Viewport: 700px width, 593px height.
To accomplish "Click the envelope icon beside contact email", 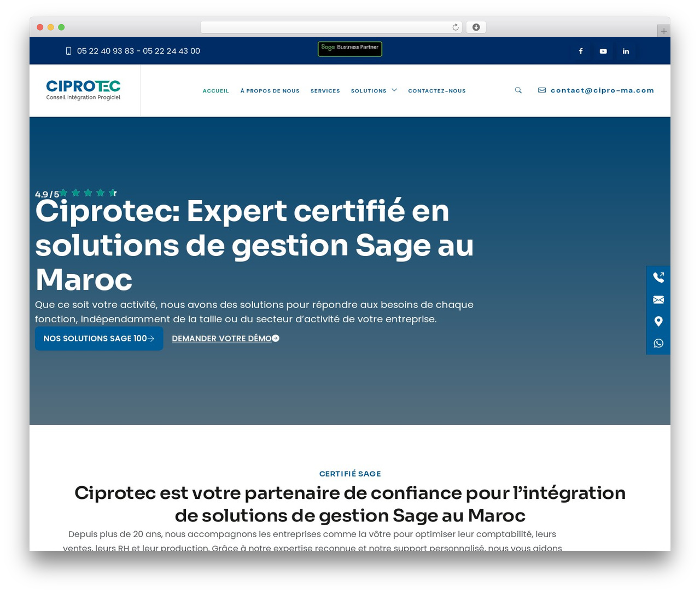I will (542, 90).
